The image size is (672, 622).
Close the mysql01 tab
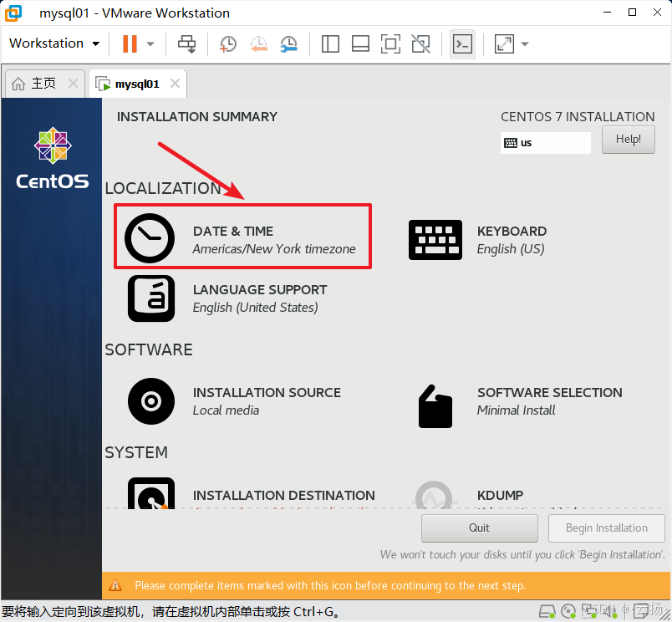[175, 83]
